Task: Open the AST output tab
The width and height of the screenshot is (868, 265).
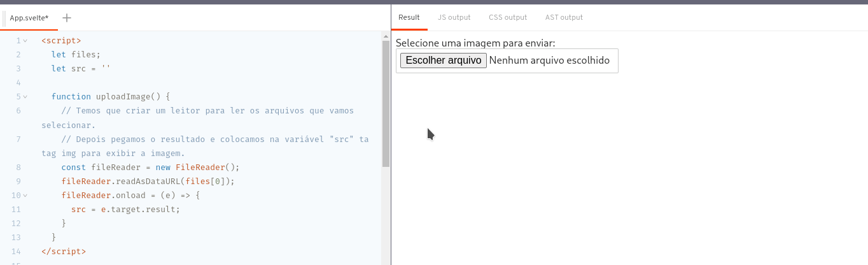Action: click(564, 17)
